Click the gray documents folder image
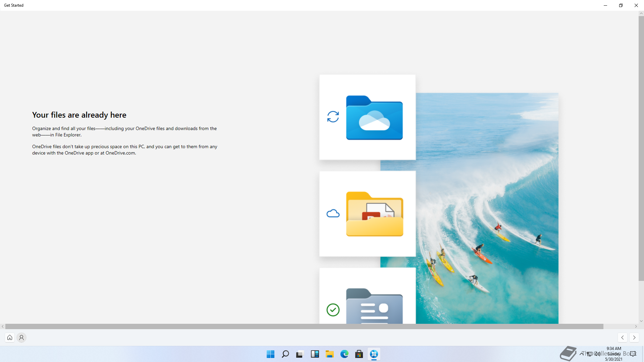This screenshot has width=644, height=362. 374,306
